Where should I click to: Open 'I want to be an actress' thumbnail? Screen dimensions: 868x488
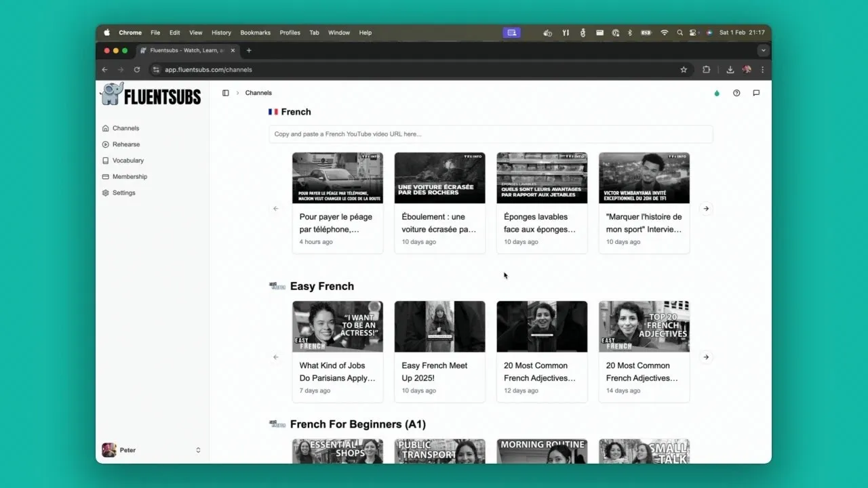tap(338, 327)
